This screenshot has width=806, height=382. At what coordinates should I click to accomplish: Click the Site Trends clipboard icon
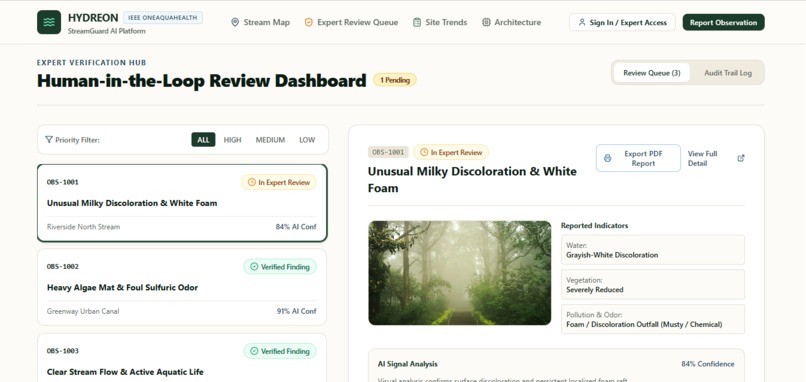417,22
